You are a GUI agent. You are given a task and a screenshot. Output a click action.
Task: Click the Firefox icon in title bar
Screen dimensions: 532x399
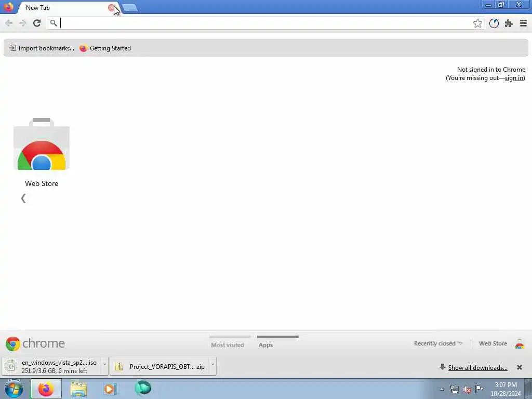click(x=8, y=7)
